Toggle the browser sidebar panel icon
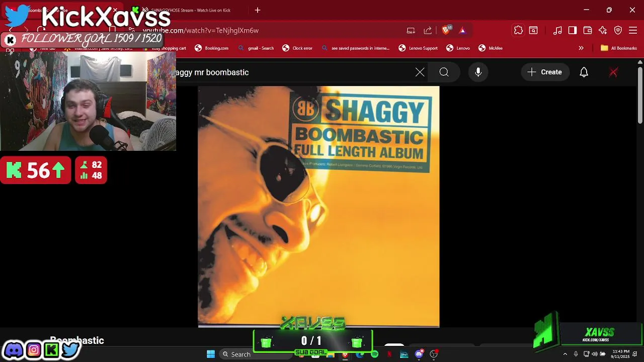Image resolution: width=644 pixels, height=362 pixels. (x=573, y=31)
